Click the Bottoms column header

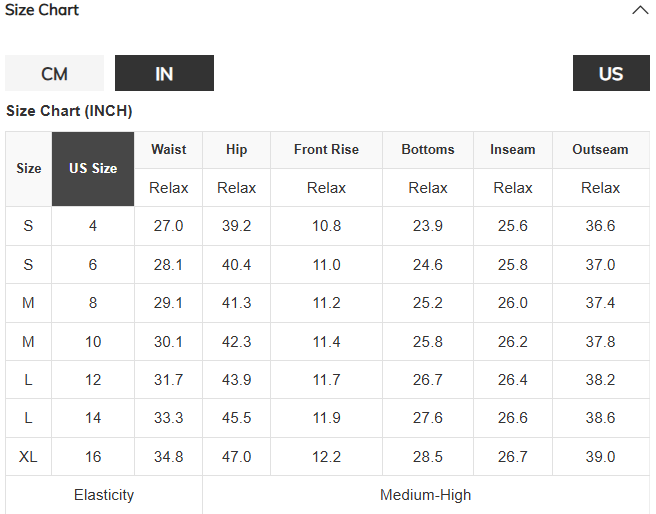tap(428, 150)
